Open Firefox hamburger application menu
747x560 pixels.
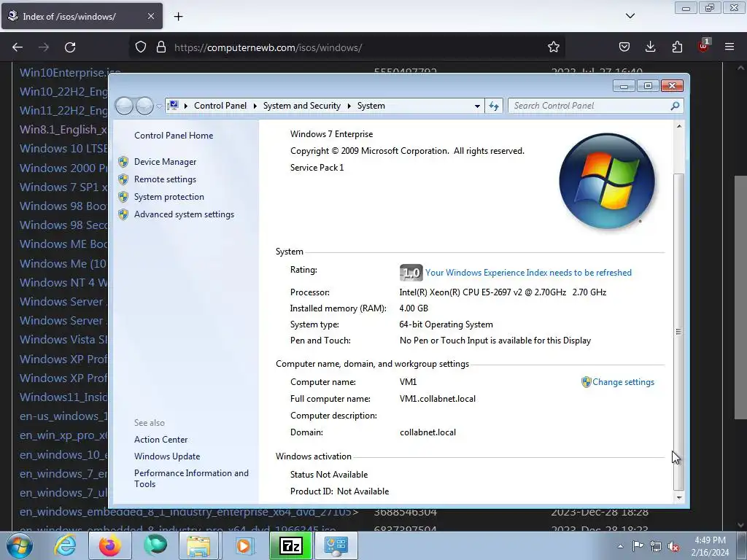click(729, 47)
